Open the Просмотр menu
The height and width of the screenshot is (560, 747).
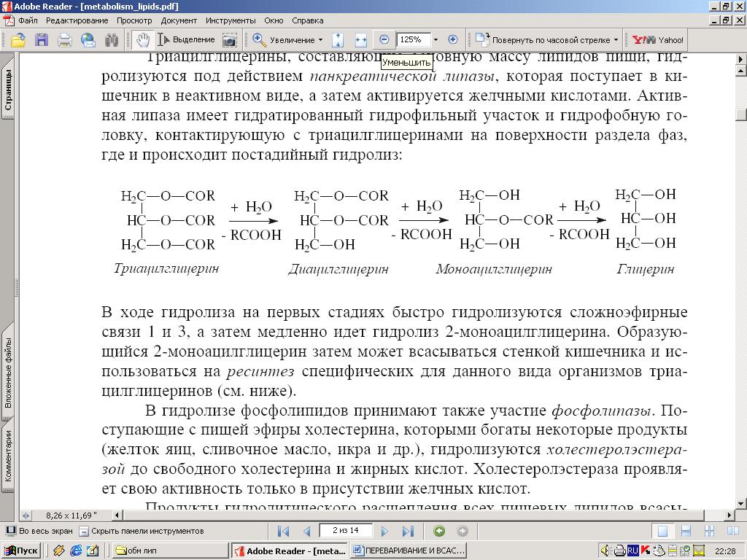[134, 20]
